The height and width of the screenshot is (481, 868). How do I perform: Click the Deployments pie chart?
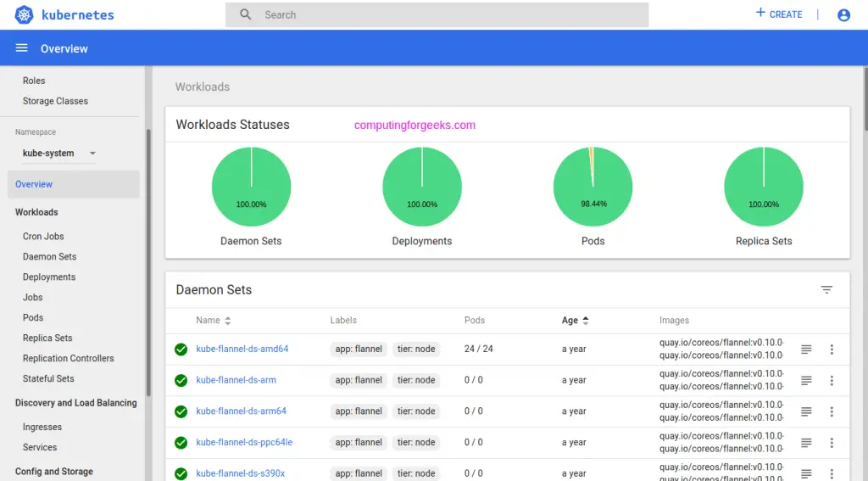[422, 187]
